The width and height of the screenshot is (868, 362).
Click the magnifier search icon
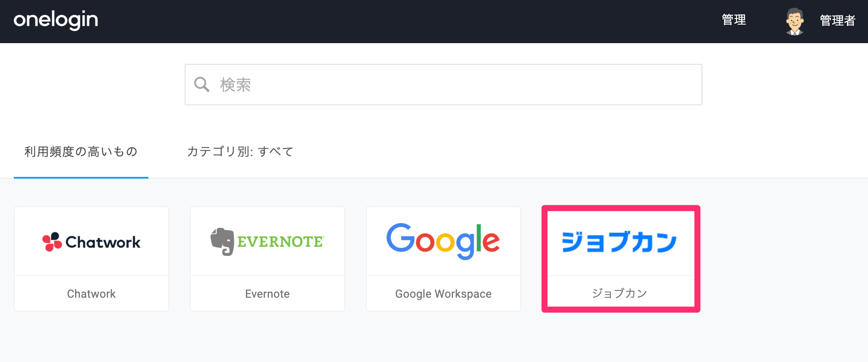pos(201,84)
